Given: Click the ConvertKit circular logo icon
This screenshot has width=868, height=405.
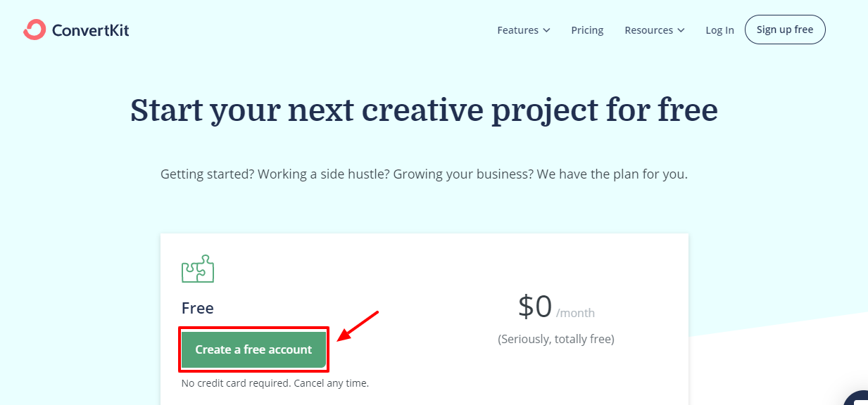Looking at the screenshot, I should tap(34, 30).
